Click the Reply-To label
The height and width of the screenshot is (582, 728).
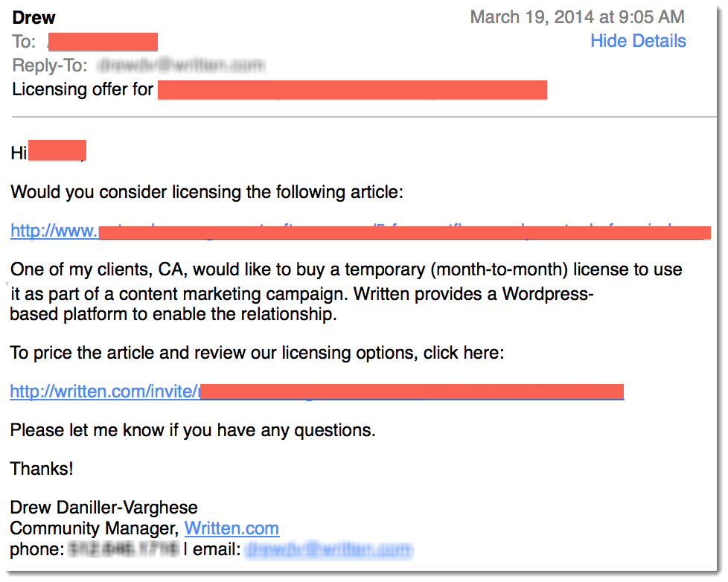[x=50, y=65]
